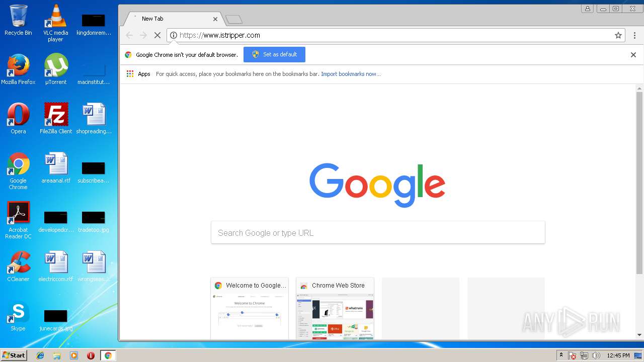
Task: Open Action Center flag in tray
Action: [x=572, y=355]
